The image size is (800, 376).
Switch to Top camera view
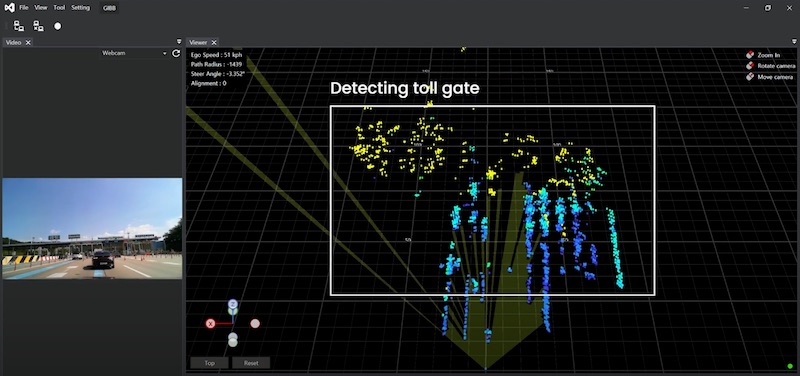209,363
